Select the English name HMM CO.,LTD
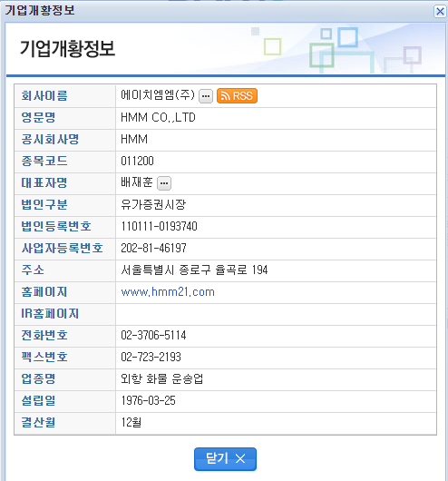Viewport: 448px width, 481px height. (158, 117)
